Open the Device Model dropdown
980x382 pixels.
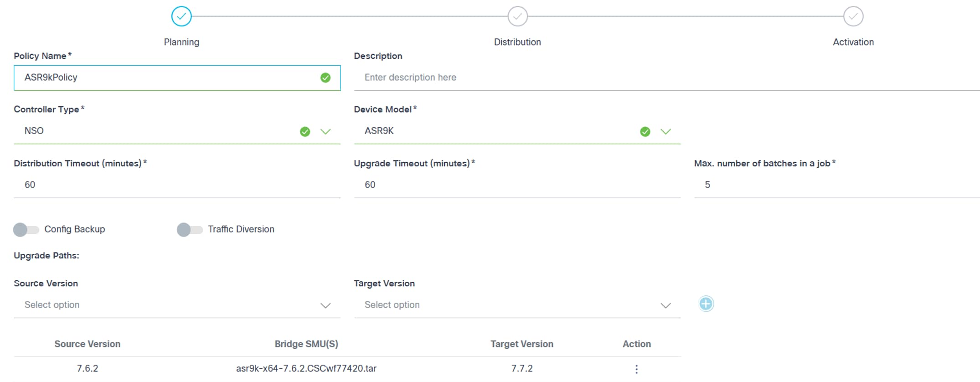pyautogui.click(x=665, y=132)
